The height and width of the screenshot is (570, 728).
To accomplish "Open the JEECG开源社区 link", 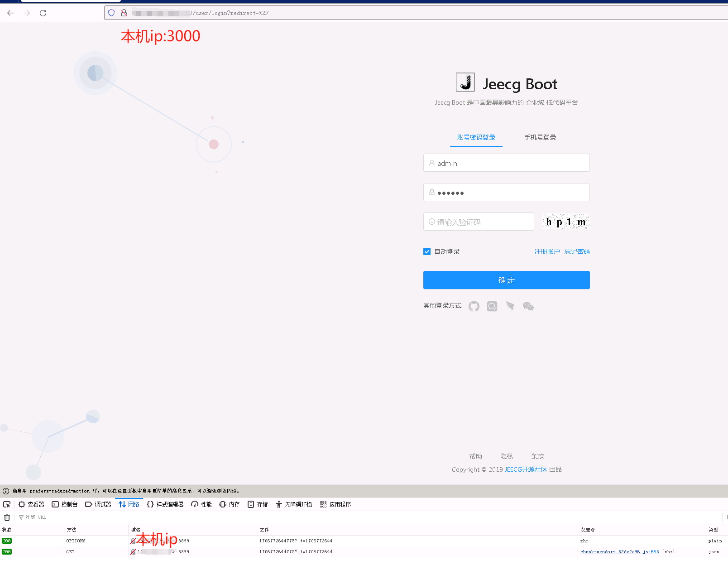I will pyautogui.click(x=526, y=469).
